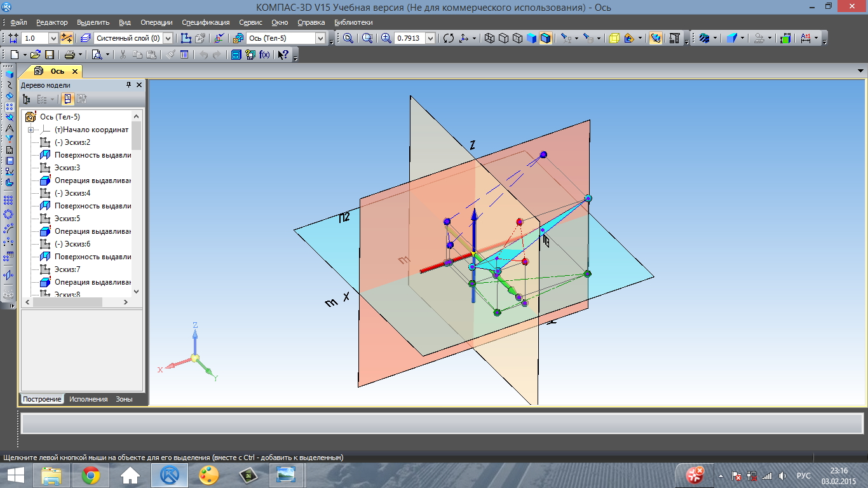868x488 pixels.
Task: Open File Explorer from the taskbar
Action: pyautogui.click(x=51, y=475)
